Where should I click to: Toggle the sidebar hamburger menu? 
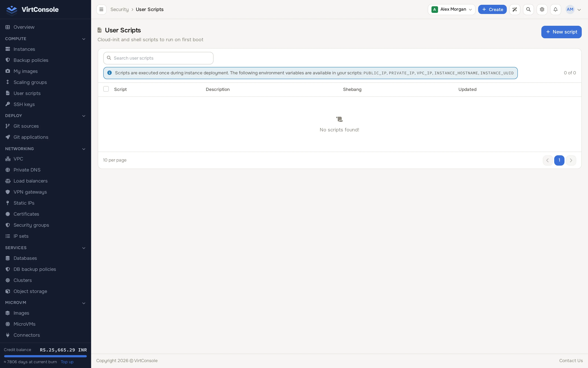[x=101, y=10]
